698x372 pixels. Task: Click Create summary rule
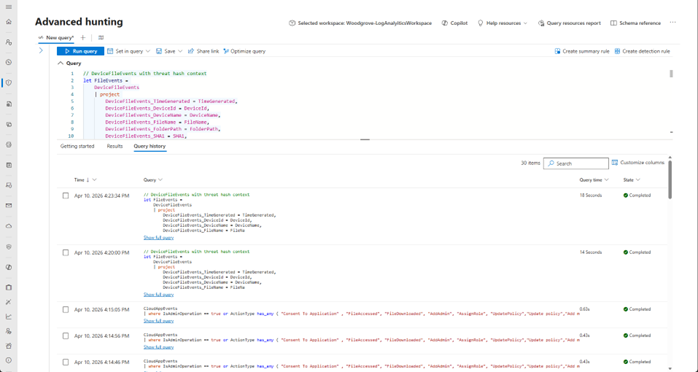[x=582, y=51]
